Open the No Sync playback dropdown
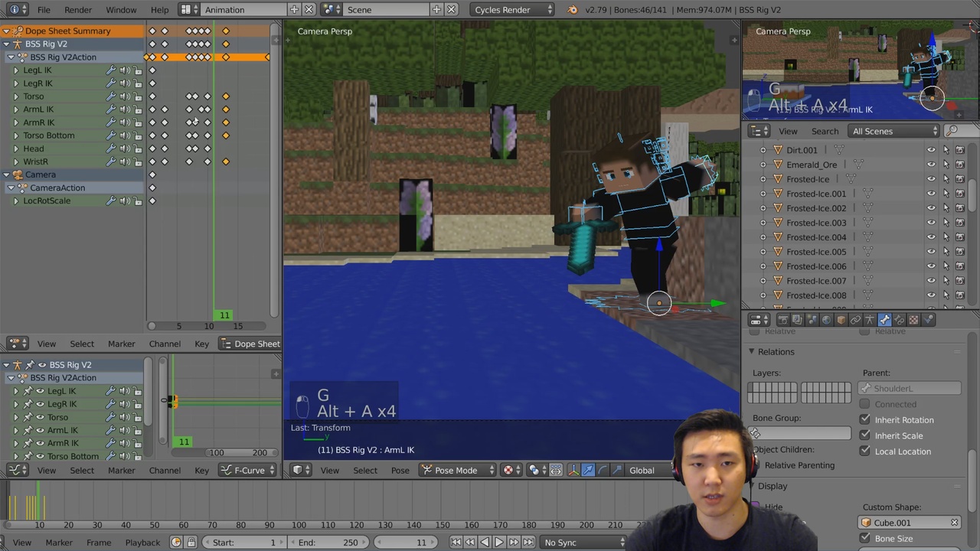The width and height of the screenshot is (980, 551). pos(585,543)
